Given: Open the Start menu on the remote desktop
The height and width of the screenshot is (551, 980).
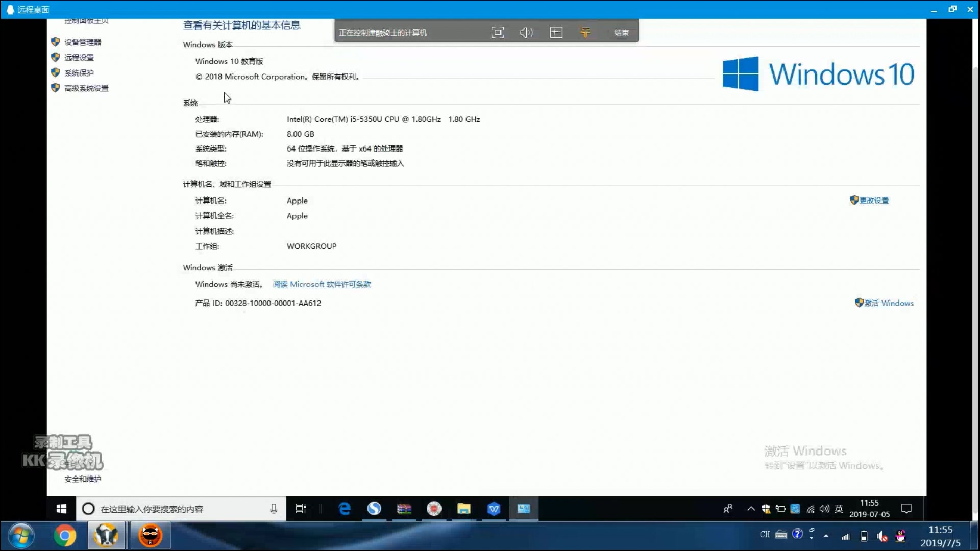Looking at the screenshot, I should click(x=61, y=509).
